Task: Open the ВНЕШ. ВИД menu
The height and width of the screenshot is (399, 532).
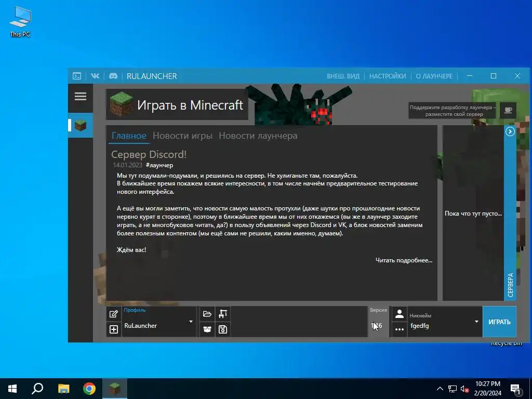Action: pos(343,76)
